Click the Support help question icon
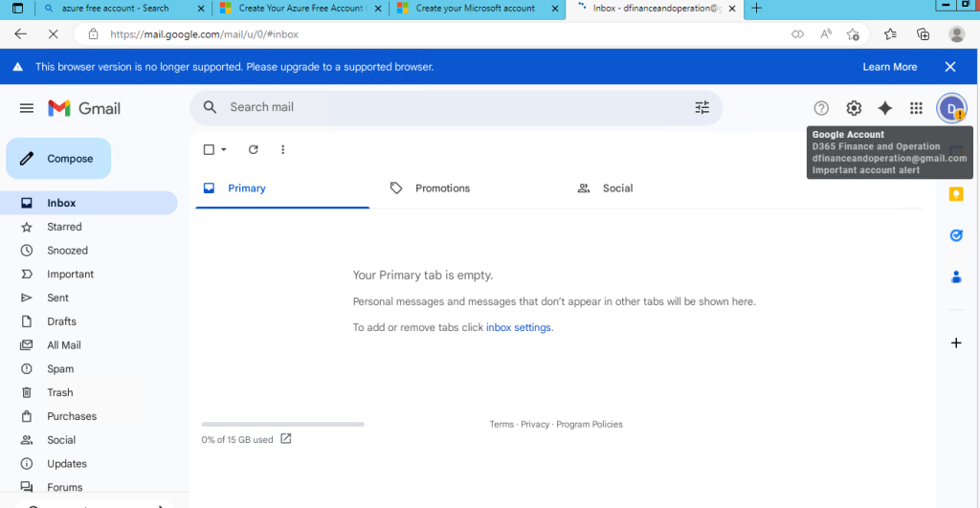 [x=821, y=108]
